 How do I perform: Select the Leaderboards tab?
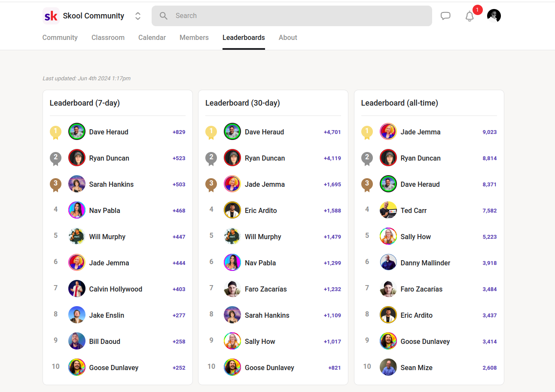point(244,37)
